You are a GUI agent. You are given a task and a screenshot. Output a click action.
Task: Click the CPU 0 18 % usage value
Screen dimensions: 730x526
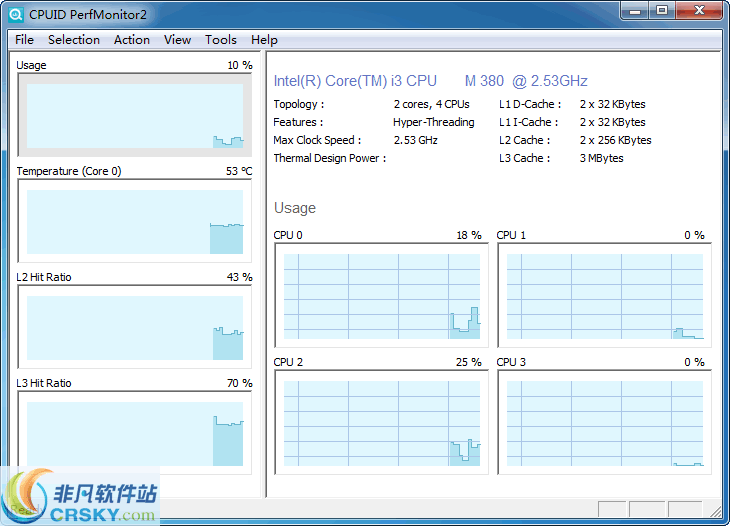point(469,235)
